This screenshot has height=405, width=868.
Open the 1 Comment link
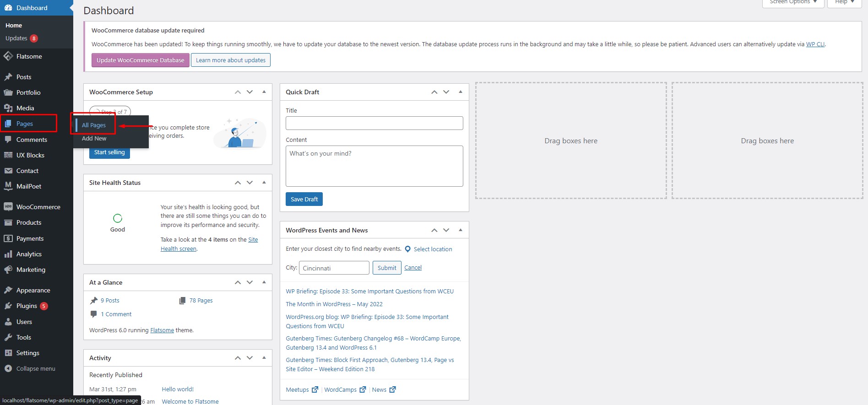(116, 314)
